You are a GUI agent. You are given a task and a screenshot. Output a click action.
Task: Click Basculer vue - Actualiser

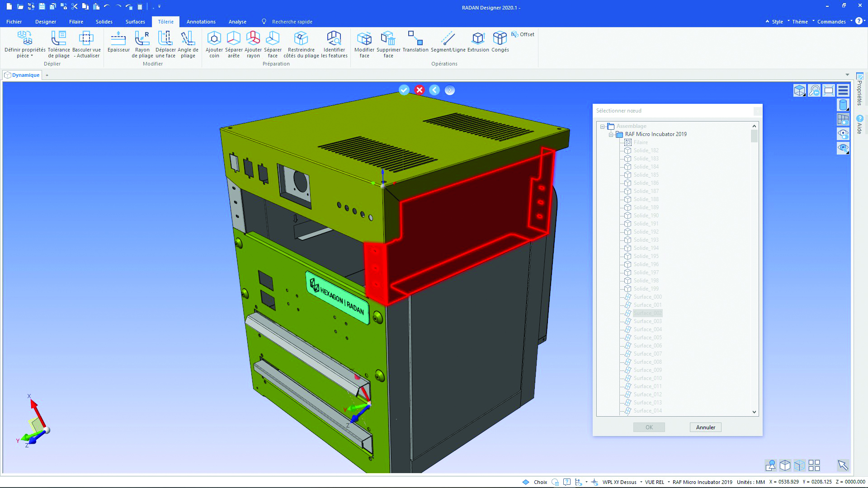(86, 44)
